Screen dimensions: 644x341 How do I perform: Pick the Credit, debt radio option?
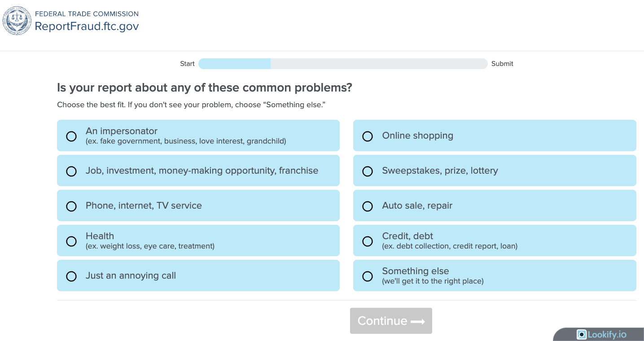[368, 241]
